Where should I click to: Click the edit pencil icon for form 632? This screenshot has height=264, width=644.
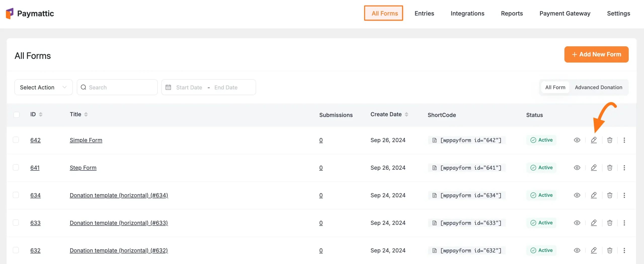point(594,250)
